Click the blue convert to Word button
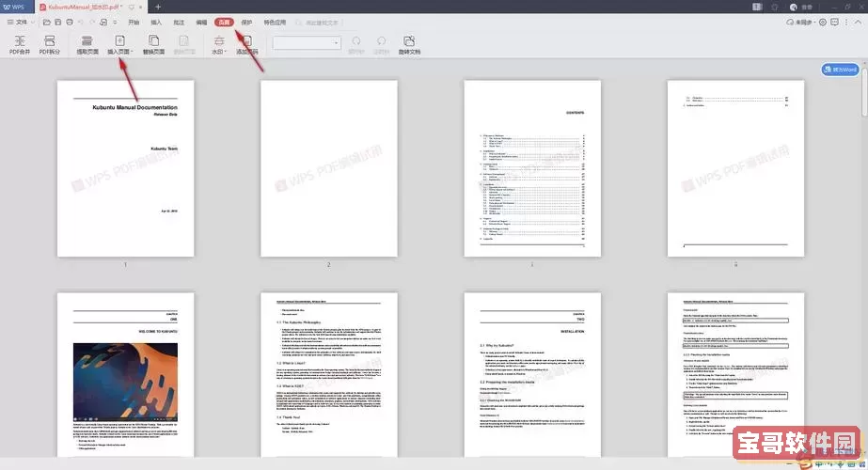This screenshot has height=470, width=868. pyautogui.click(x=840, y=70)
